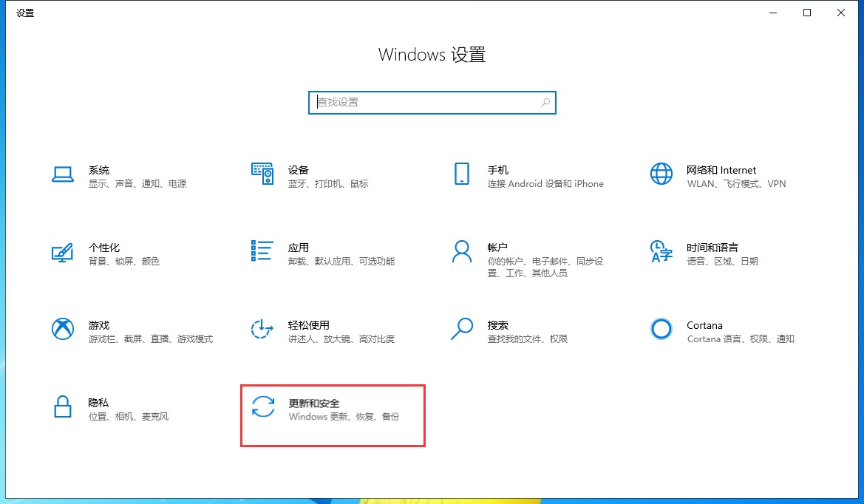Open the 系统 laptop icon
Viewport: 864px width, 504px height.
coord(63,174)
